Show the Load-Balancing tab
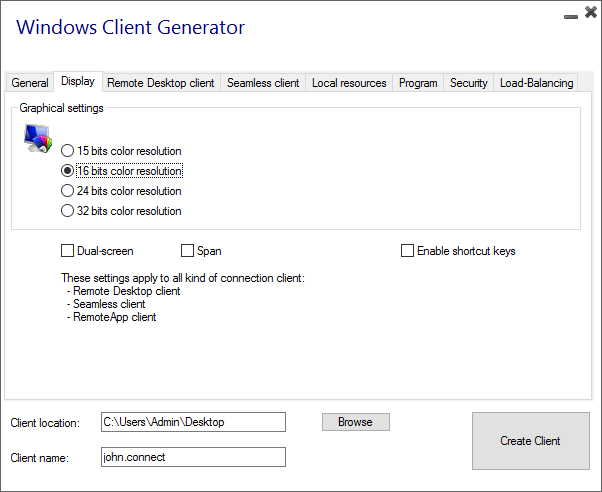Image resolution: width=602 pixels, height=492 pixels. click(x=537, y=83)
